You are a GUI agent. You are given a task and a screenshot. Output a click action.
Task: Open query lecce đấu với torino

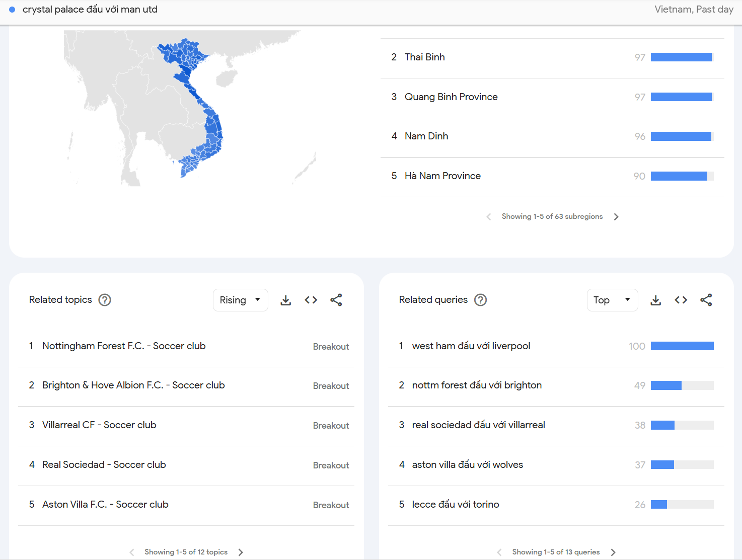click(x=455, y=505)
